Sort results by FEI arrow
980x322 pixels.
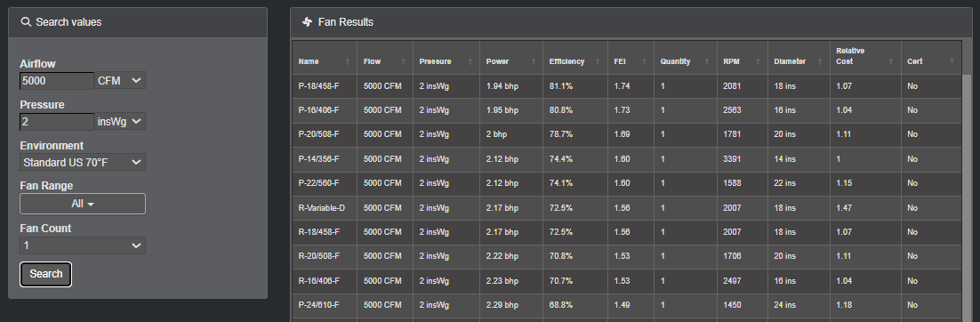(x=645, y=62)
